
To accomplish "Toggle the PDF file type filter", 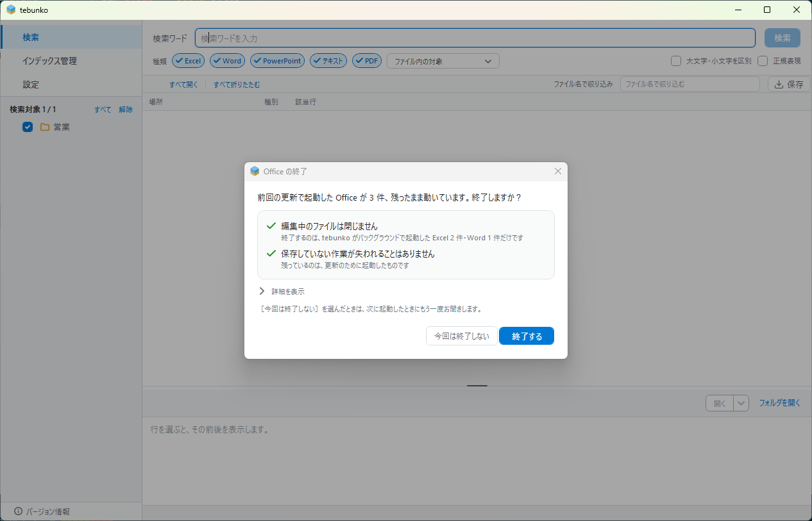I will (x=367, y=61).
